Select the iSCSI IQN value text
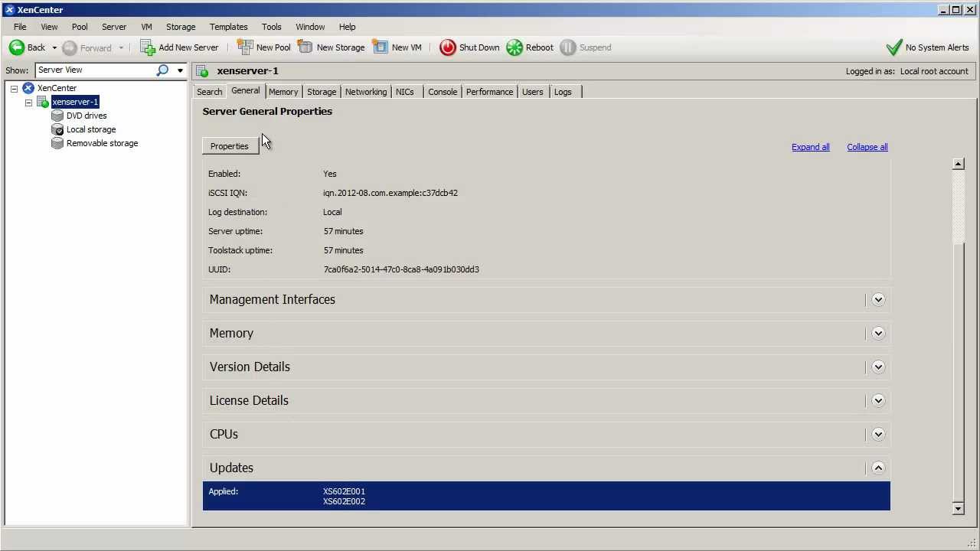The image size is (980, 551). tap(390, 193)
